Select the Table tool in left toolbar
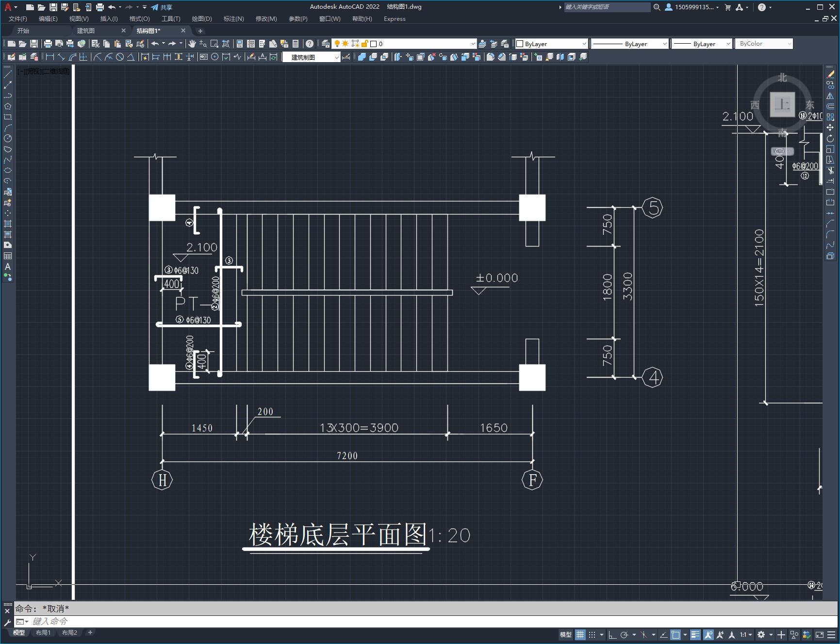 pyautogui.click(x=8, y=256)
